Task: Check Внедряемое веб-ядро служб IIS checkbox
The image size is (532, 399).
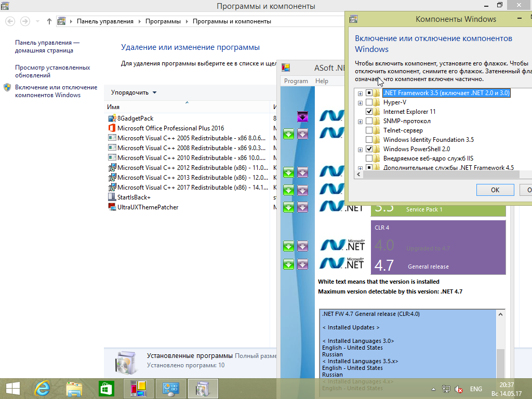Action: click(369, 158)
